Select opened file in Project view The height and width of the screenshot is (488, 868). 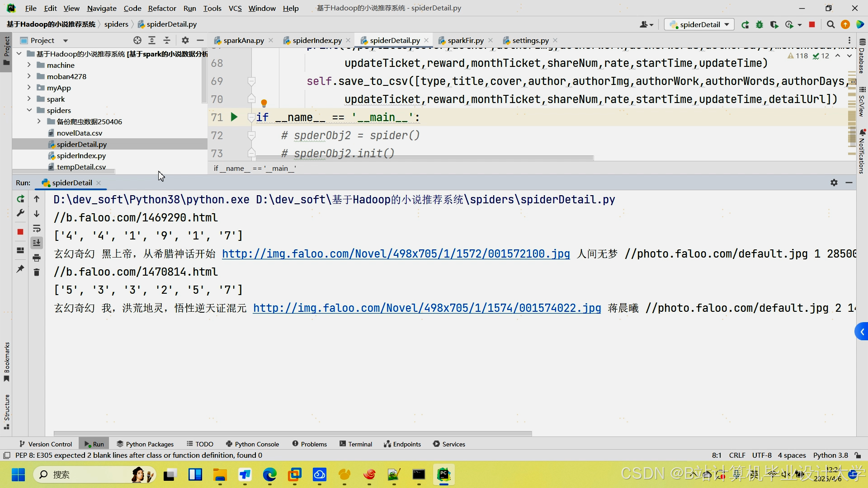coord(137,40)
